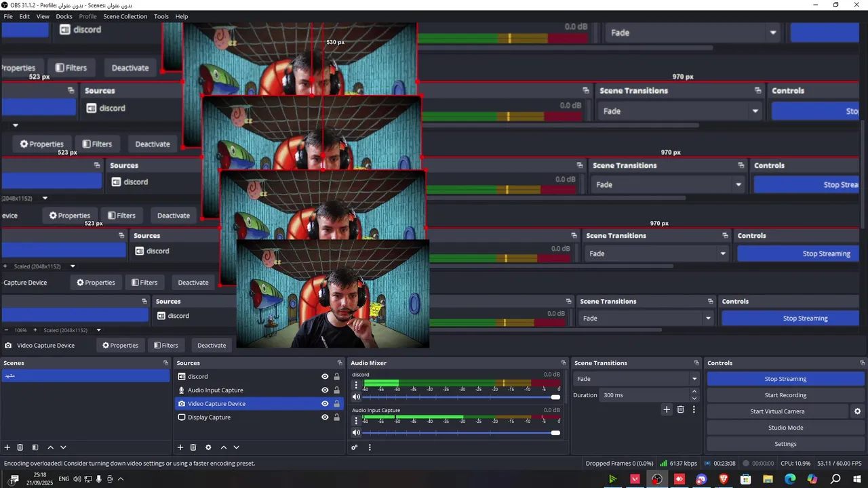
Task: Mute discord in Audio Mixer
Action: tap(356, 397)
